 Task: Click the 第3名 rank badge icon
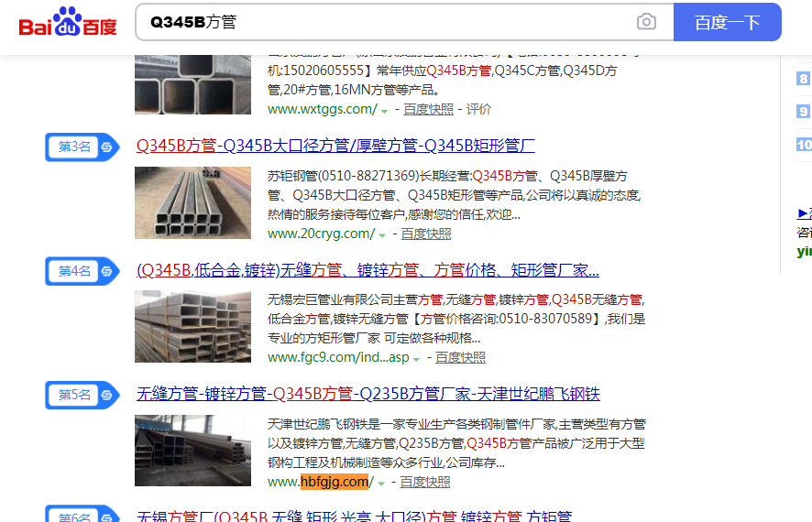[82, 147]
